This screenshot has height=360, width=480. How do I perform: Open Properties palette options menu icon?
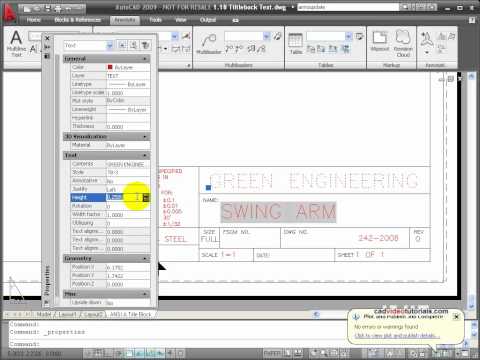tap(47, 56)
